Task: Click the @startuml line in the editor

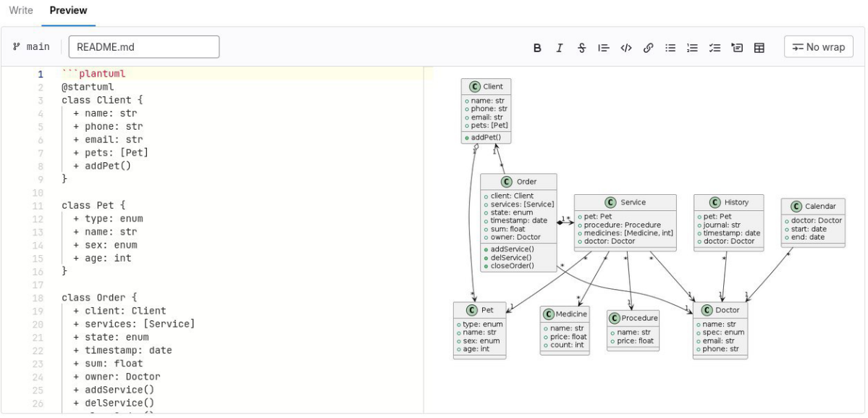Action: [88, 87]
